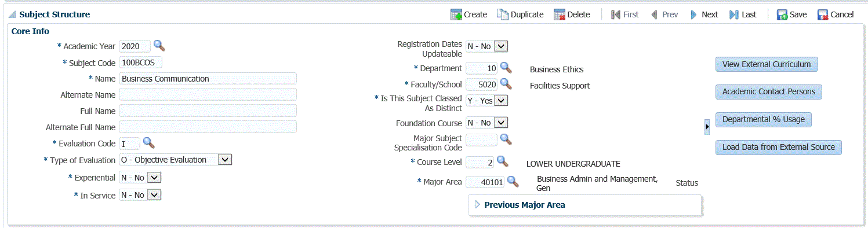Click the Status label

click(687, 183)
